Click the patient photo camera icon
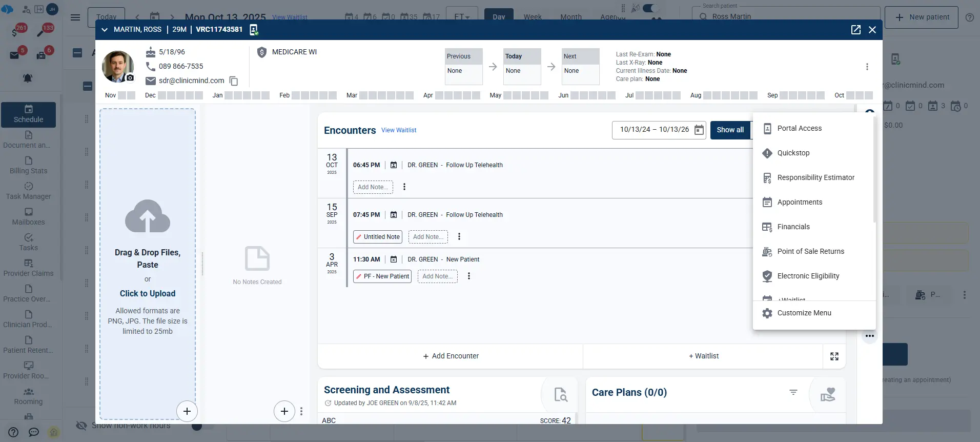This screenshot has height=442, width=980. tap(130, 78)
